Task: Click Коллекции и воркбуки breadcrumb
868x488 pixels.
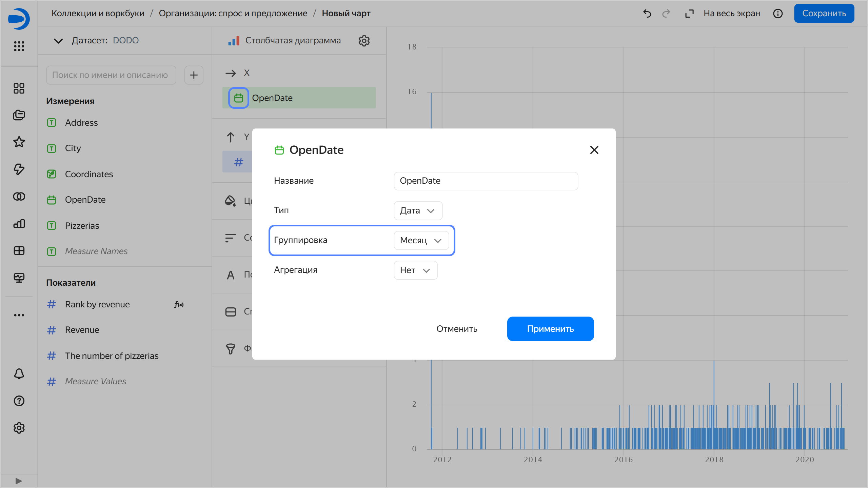Action: point(98,13)
